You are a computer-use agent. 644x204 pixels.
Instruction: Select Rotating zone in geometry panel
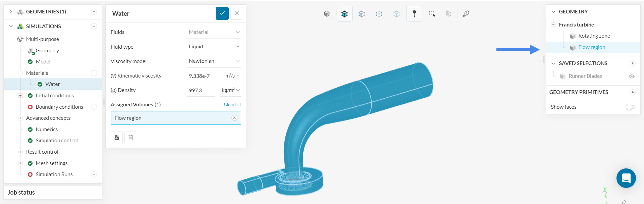point(594,36)
